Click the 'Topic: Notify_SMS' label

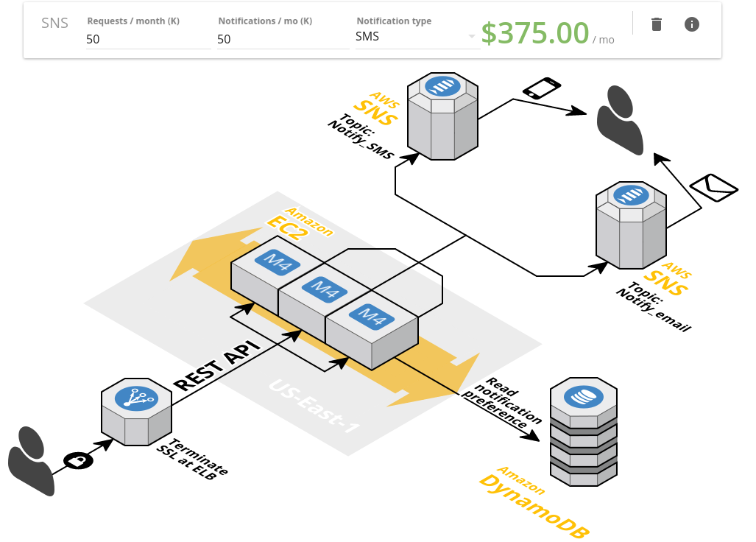361,136
